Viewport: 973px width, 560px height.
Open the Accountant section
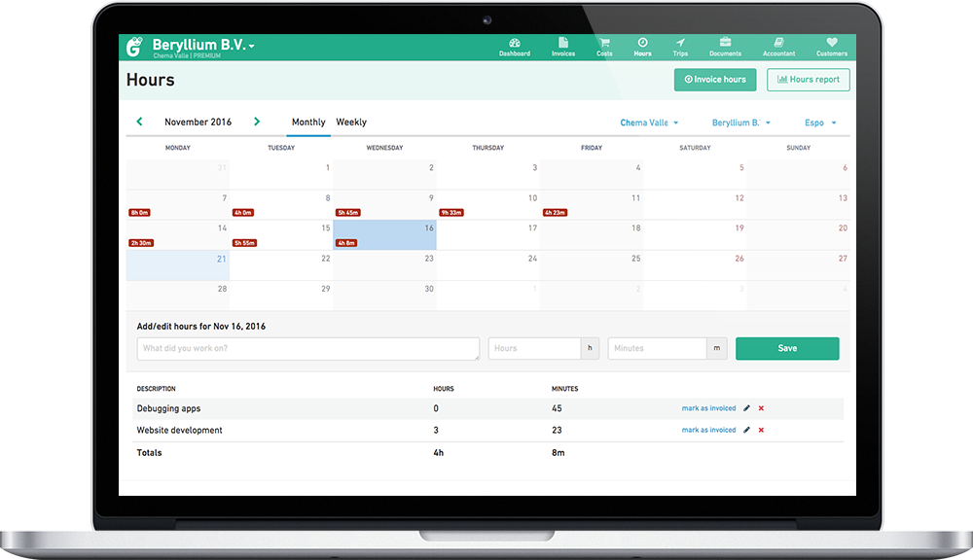coord(778,47)
